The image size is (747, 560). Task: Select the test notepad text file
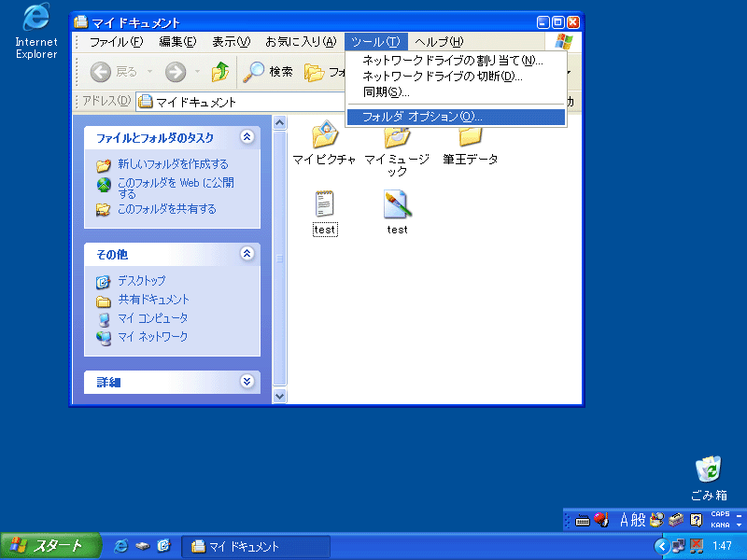(x=325, y=213)
